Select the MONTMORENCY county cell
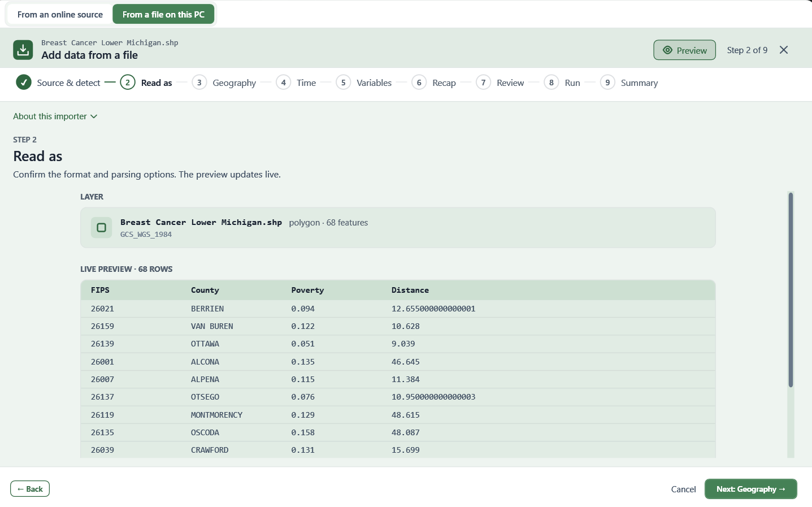Image resolution: width=812 pixels, height=507 pixels. [216, 415]
